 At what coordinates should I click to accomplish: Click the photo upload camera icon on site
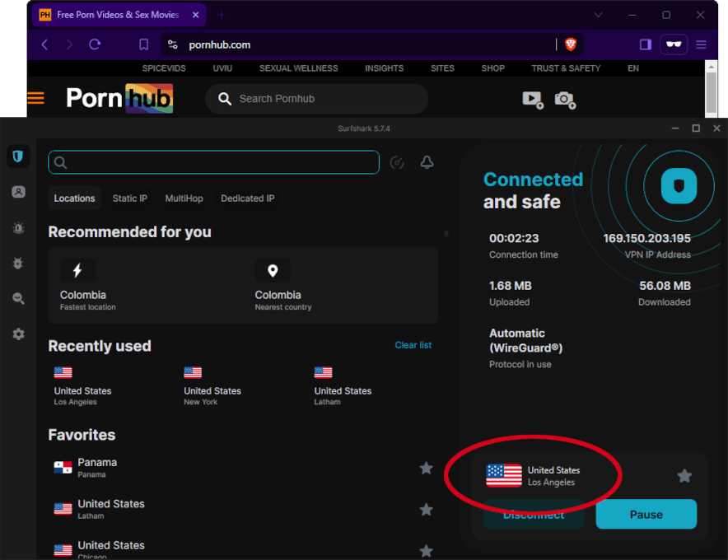(565, 100)
